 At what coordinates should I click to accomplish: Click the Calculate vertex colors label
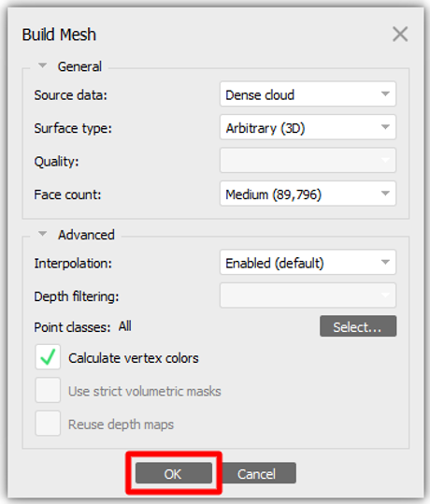(134, 358)
